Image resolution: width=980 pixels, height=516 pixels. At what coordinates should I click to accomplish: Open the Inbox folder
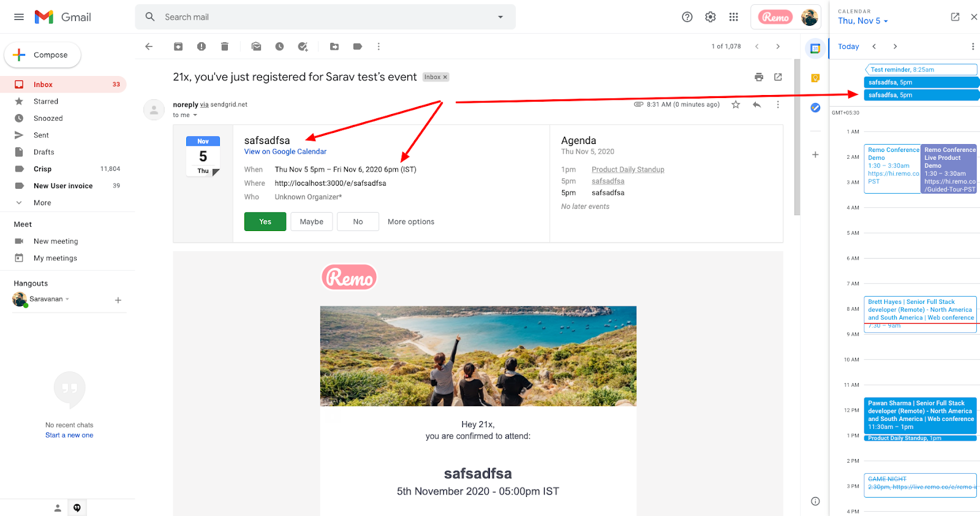pyautogui.click(x=63, y=85)
